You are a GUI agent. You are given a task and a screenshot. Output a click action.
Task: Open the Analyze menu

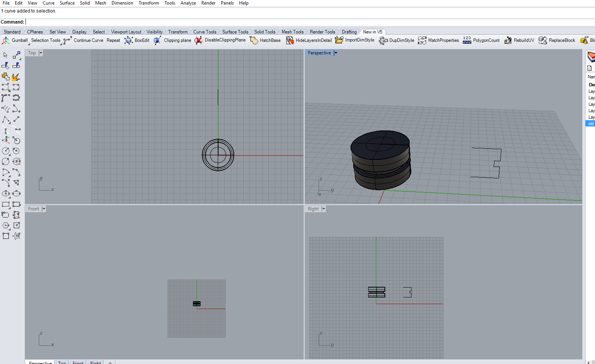pyautogui.click(x=188, y=3)
